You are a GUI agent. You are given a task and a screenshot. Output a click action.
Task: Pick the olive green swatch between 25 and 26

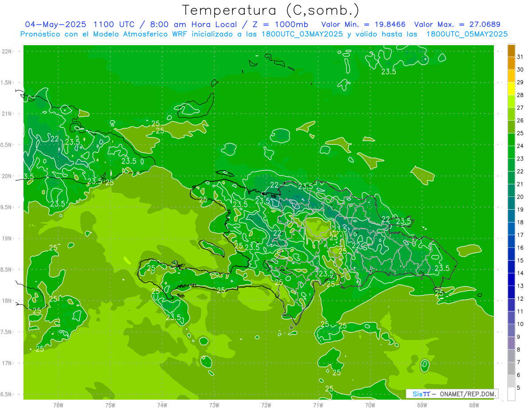point(511,127)
